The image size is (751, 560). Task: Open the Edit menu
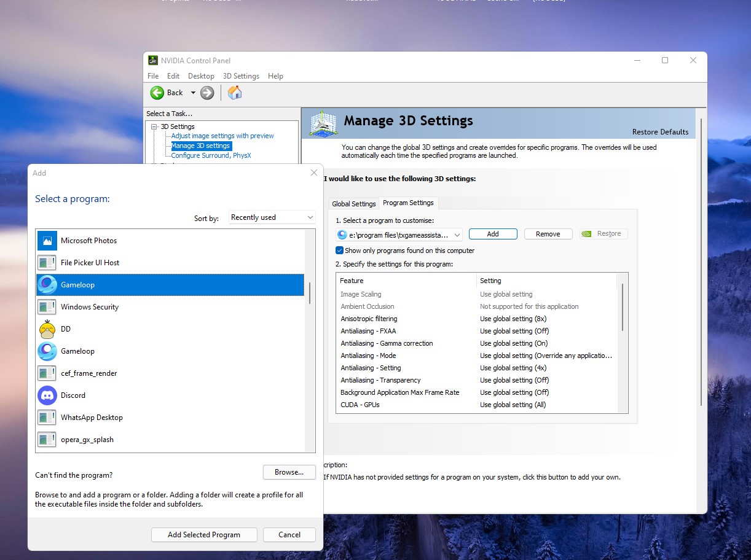[173, 76]
